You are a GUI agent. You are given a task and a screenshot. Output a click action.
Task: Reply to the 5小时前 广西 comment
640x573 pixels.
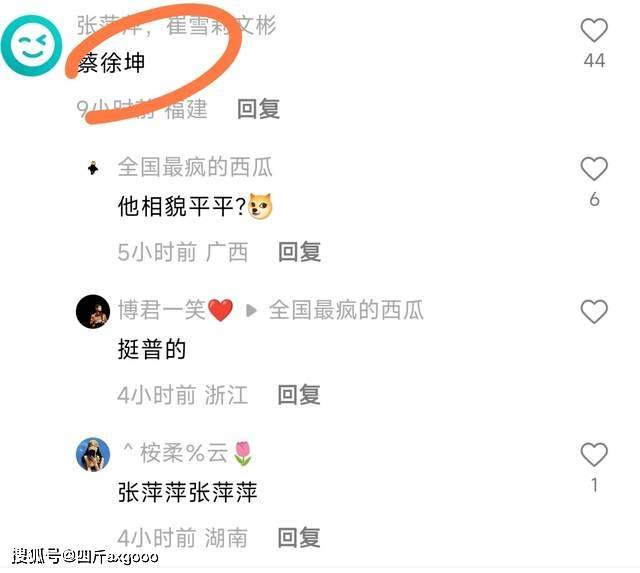pyautogui.click(x=299, y=252)
